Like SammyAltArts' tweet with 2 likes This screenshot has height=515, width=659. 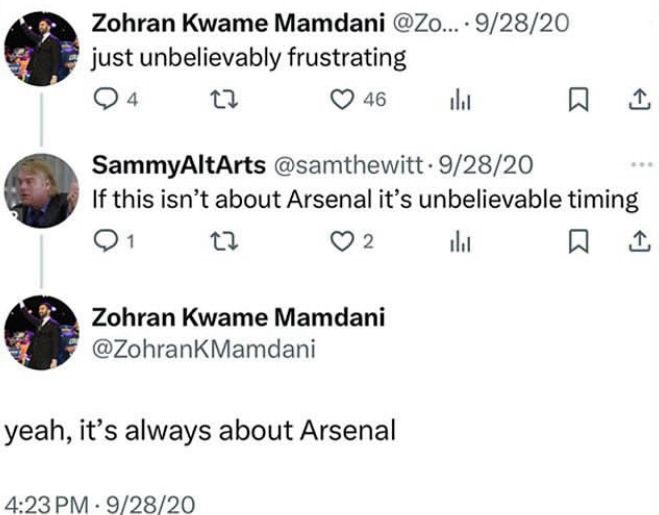pyautogui.click(x=340, y=240)
